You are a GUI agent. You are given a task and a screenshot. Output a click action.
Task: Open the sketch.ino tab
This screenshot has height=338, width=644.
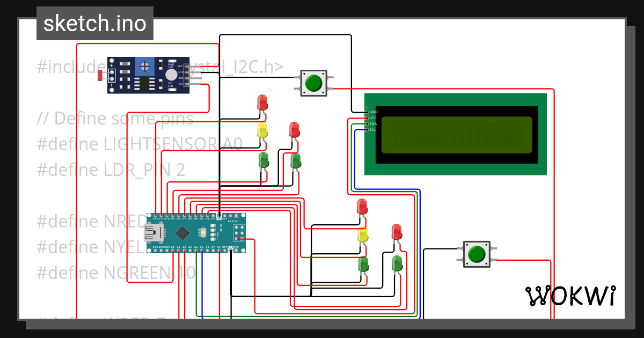[94, 23]
